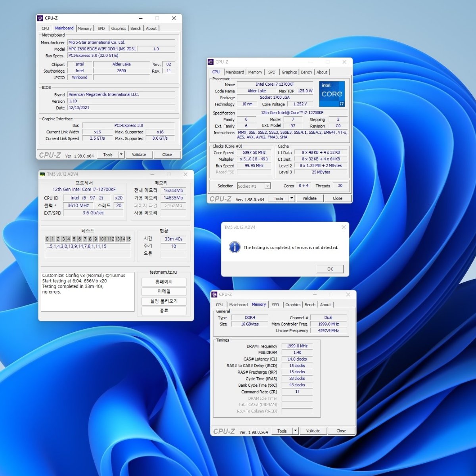Image resolution: width=476 pixels, height=476 pixels.
Task: Expand the Socket #1 selection dropdown
Action: [x=268, y=186]
